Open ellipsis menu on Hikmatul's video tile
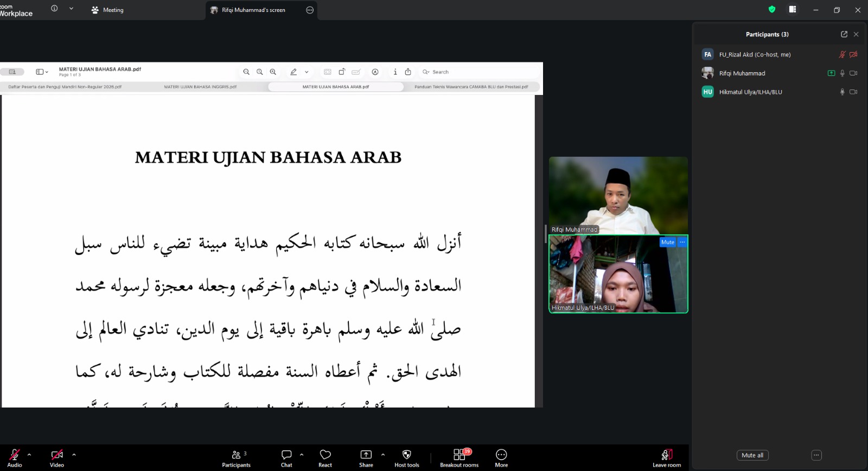This screenshot has height=471, width=868. [x=682, y=242]
